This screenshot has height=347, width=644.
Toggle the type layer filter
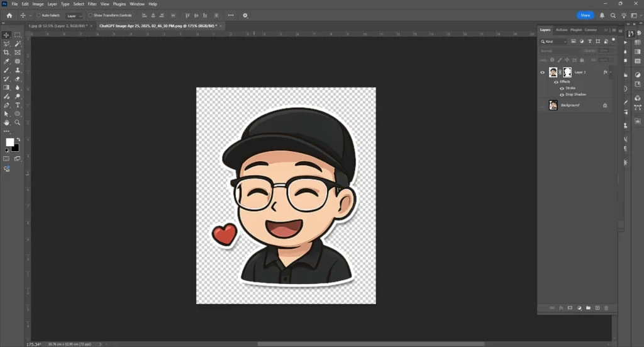tap(590, 41)
